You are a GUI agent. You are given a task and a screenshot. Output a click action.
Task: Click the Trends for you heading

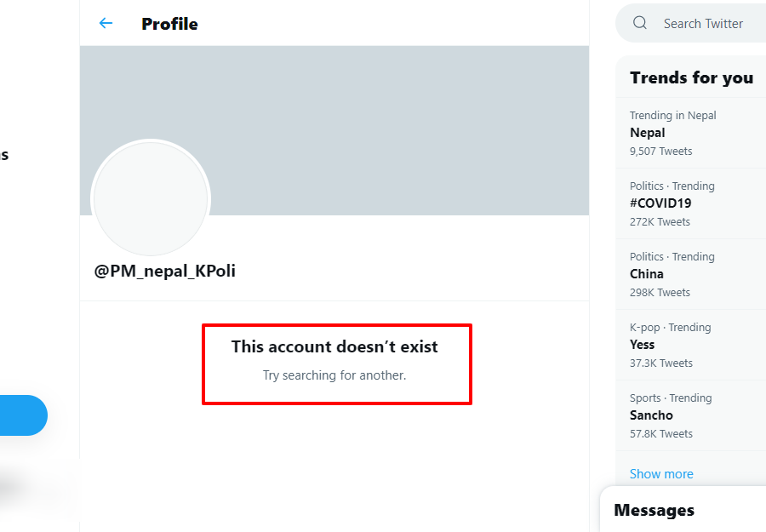(x=691, y=77)
